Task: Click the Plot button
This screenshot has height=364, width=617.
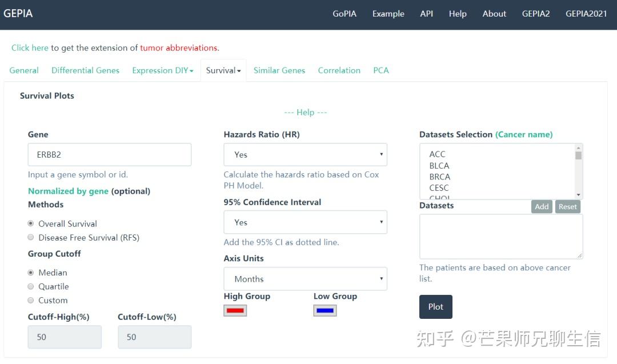Action: pos(435,307)
